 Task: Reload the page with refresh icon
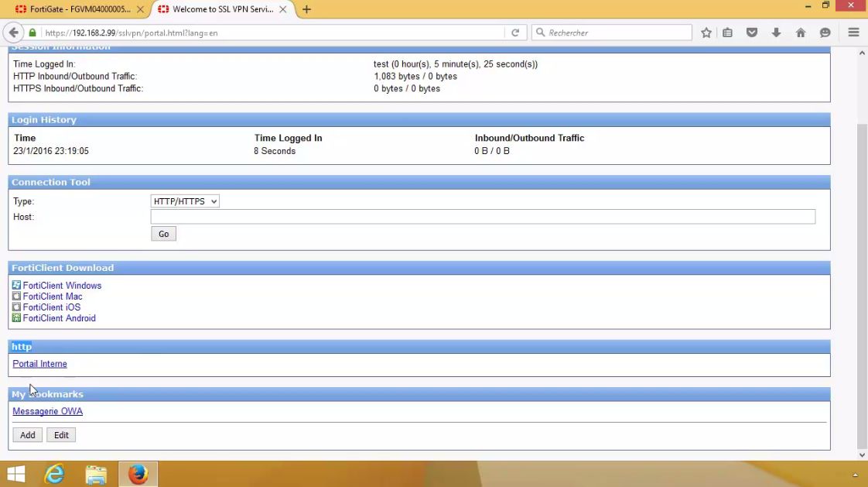(515, 33)
